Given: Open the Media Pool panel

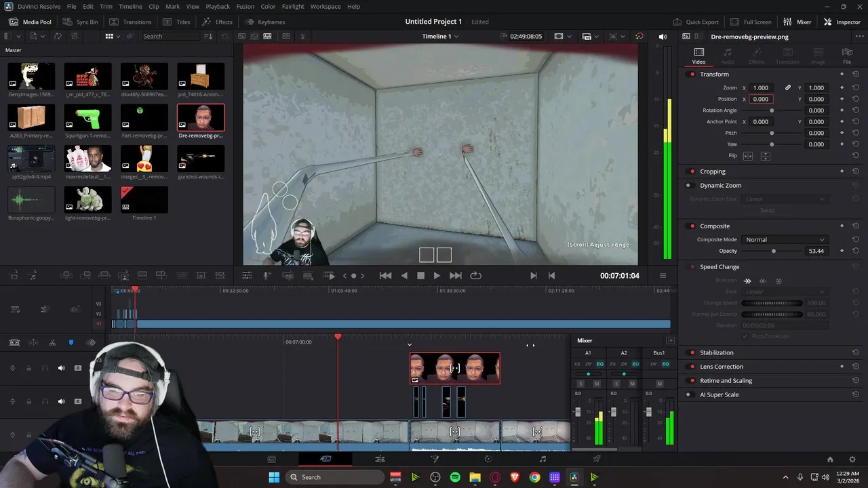Looking at the screenshot, I should tap(30, 22).
